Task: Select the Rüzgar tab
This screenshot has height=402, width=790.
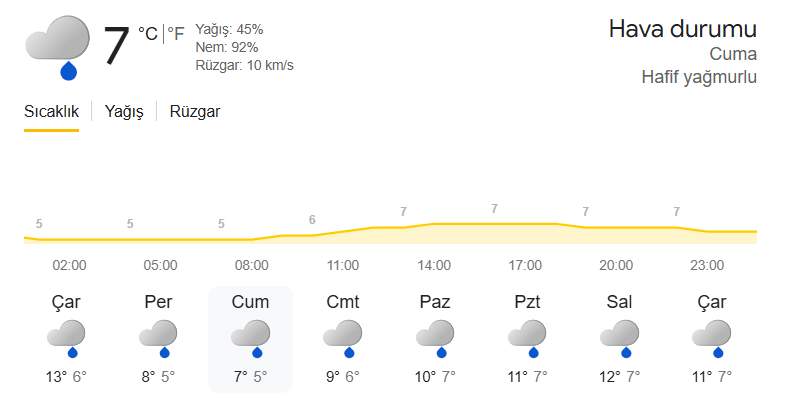Action: 195,112
